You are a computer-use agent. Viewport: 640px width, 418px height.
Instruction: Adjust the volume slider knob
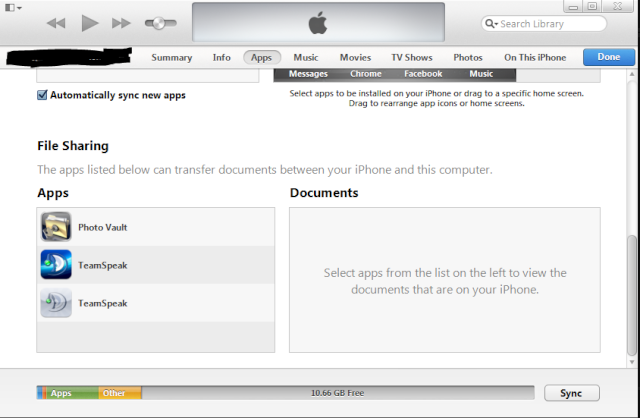[159, 23]
